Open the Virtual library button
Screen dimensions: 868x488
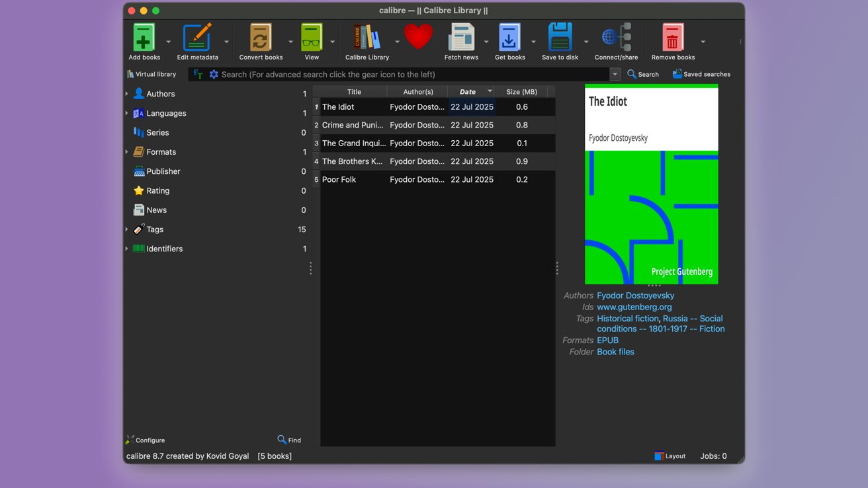pyautogui.click(x=152, y=74)
